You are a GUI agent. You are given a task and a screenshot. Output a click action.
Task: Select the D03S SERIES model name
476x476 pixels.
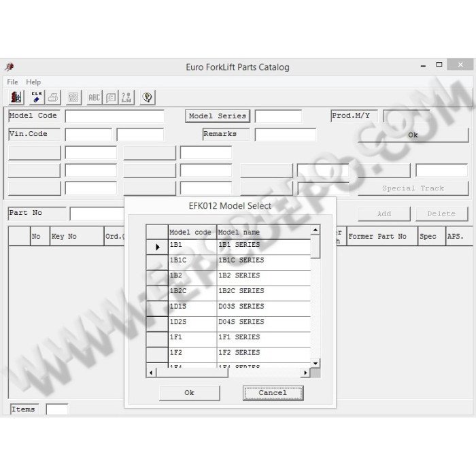(264, 309)
